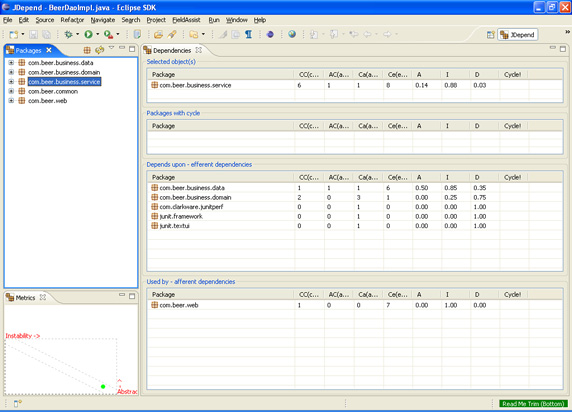Open the Run button dropdown arrow

(x=97, y=34)
